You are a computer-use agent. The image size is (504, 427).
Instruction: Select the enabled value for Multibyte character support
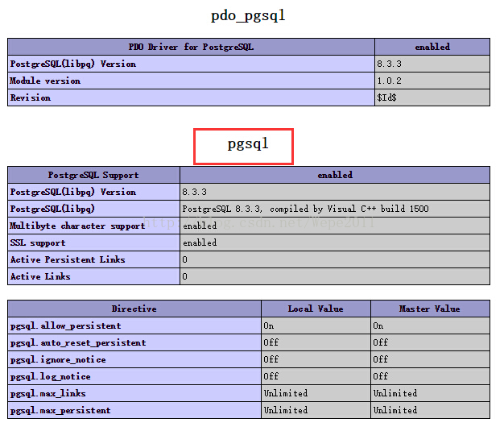200,226
